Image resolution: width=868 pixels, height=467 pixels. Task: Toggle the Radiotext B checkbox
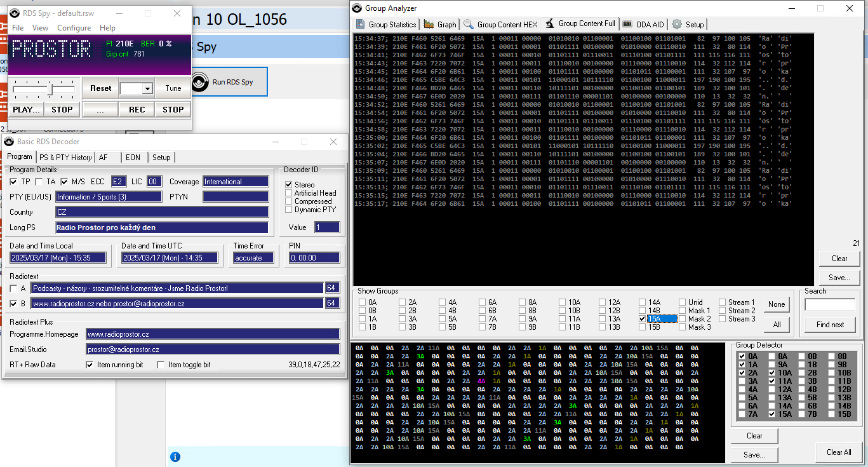(14, 304)
